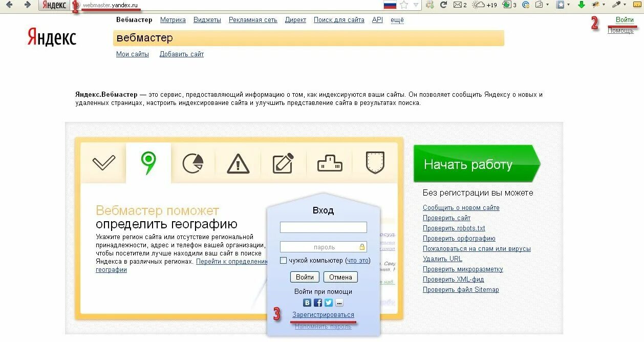The image size is (644, 342).
Task: Click the browser Forward arrow
Action: (x=27, y=5)
